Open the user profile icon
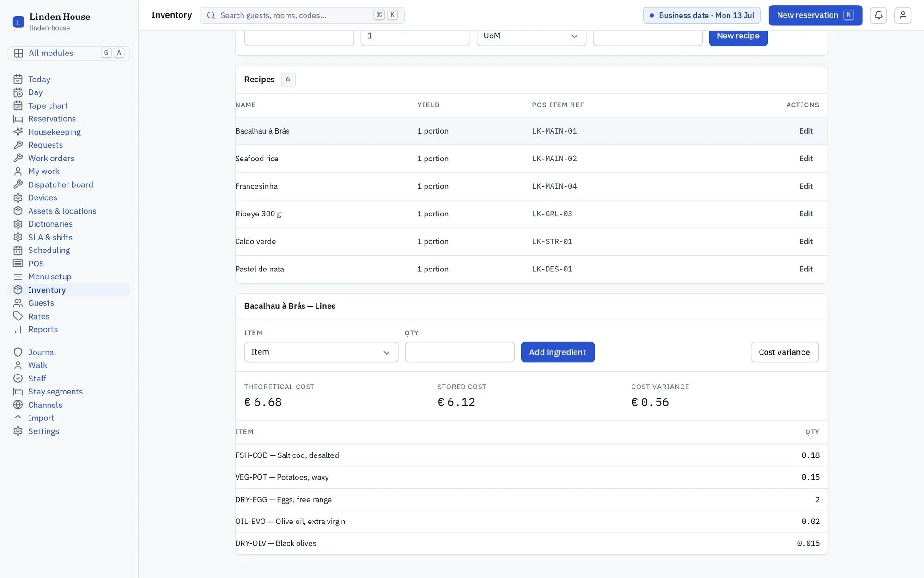 click(902, 15)
